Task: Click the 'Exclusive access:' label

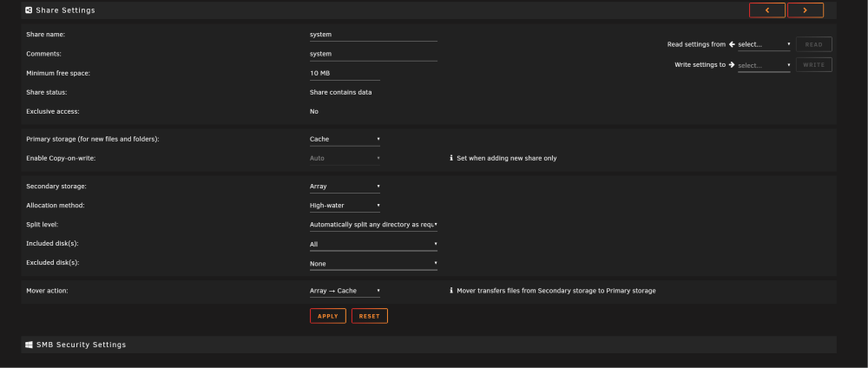Action: (53, 111)
